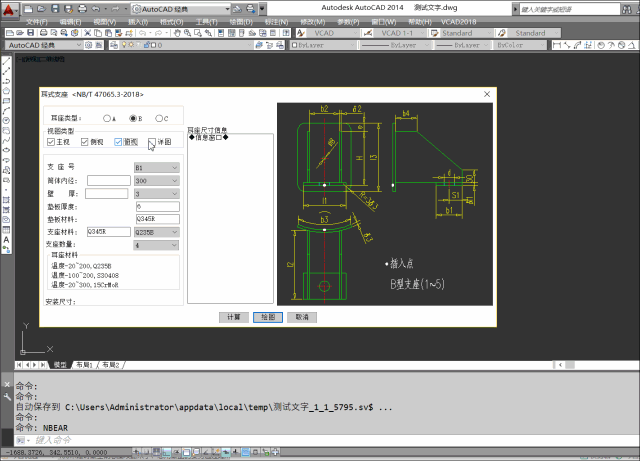640x461 pixels.
Task: Click the 垫板厚度 input field
Action: (156, 205)
